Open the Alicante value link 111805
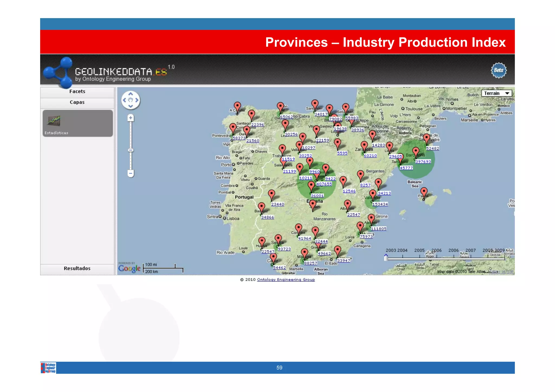This screenshot has width=555, height=392. pos(379,229)
